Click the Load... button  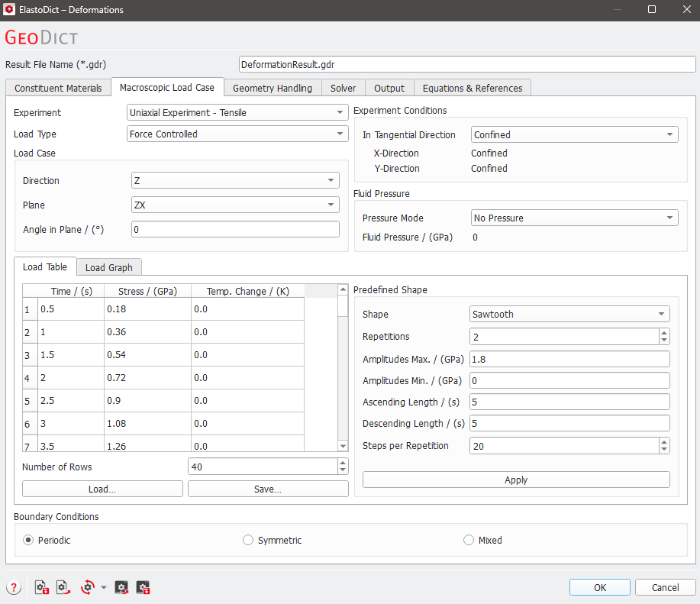point(102,489)
